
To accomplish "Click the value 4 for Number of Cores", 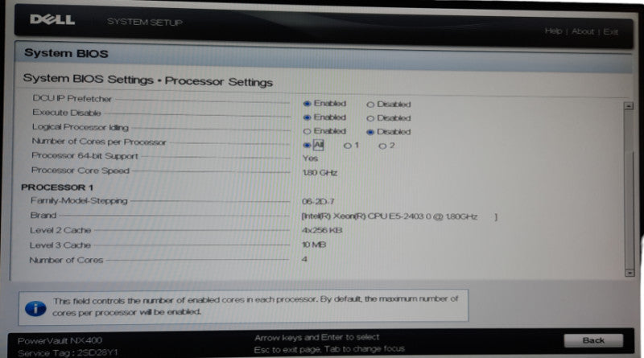I will (x=304, y=259).
